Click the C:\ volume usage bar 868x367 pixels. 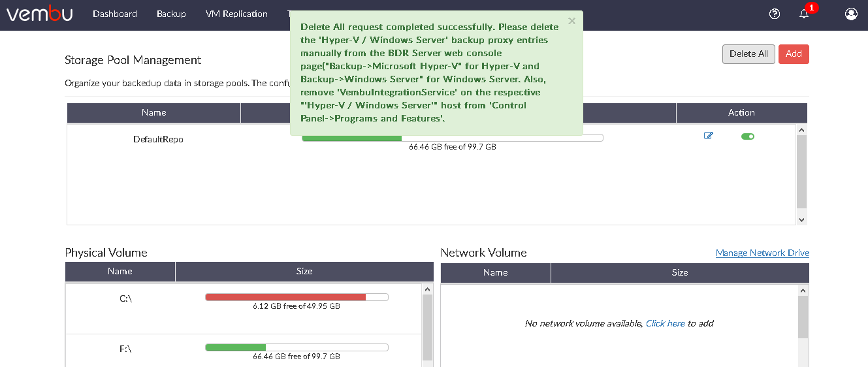coord(297,297)
